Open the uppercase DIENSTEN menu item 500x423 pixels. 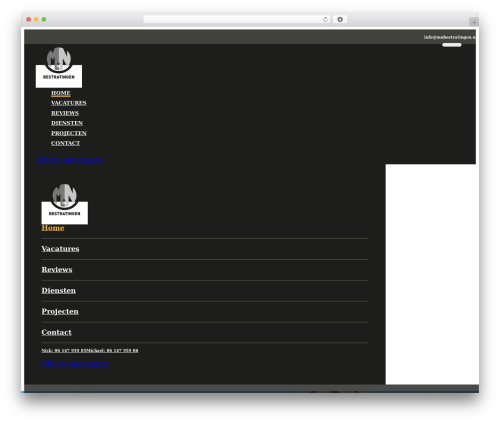67,123
